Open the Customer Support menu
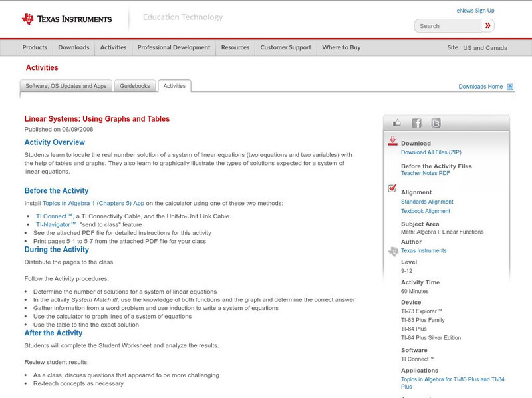 click(286, 47)
